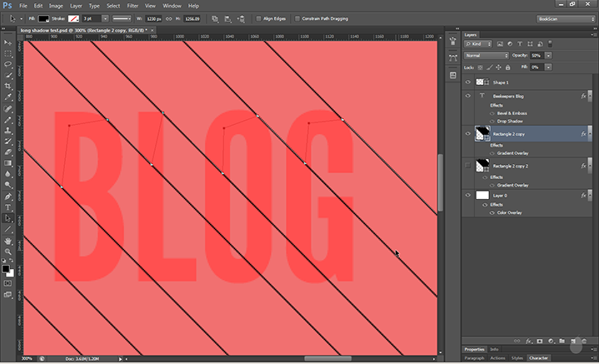This screenshot has width=599, height=364.
Task: Open the Normal blend mode dropdown
Action: point(486,55)
